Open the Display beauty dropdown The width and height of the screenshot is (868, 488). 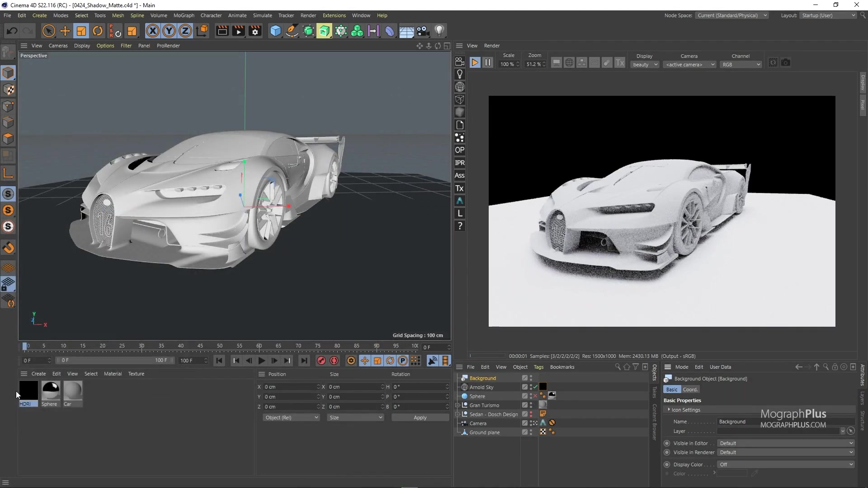[644, 65]
